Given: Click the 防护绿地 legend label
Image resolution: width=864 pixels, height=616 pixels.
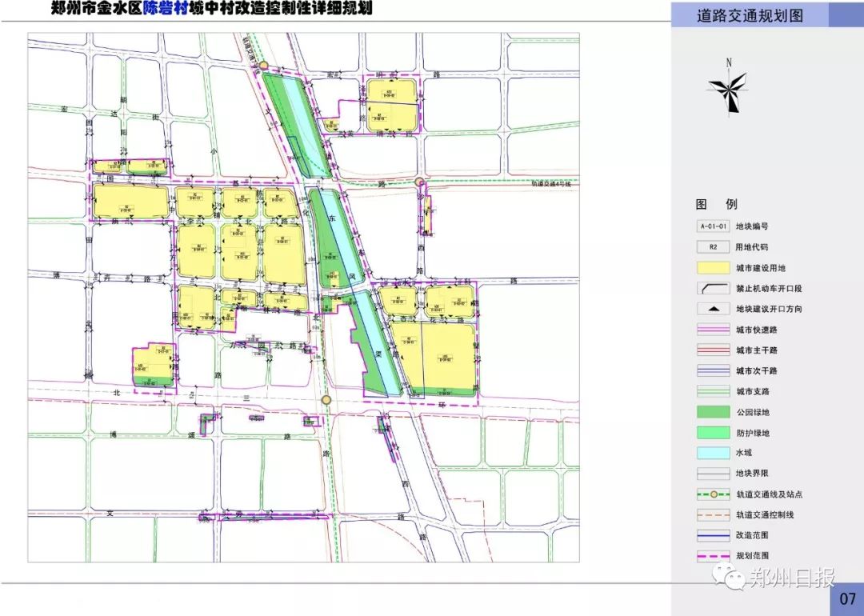Looking at the screenshot, I should [753, 433].
